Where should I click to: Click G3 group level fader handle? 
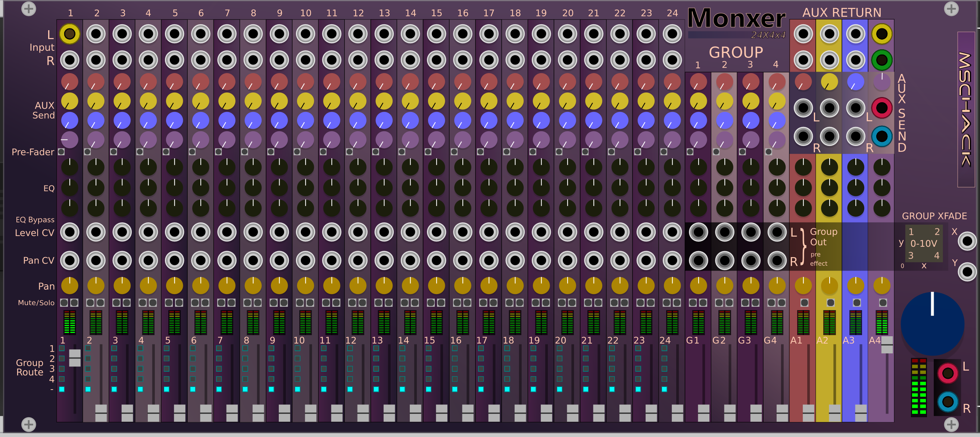(x=756, y=413)
